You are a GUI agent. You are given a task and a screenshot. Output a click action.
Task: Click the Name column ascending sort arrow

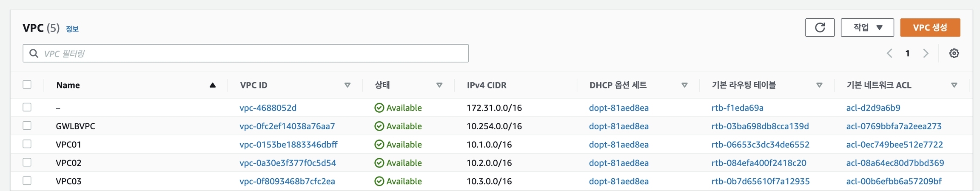213,85
